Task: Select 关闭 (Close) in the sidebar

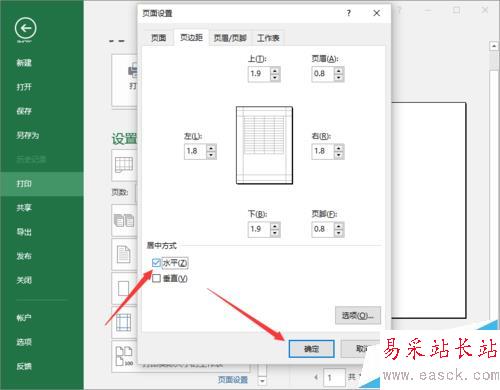Action: click(24, 280)
